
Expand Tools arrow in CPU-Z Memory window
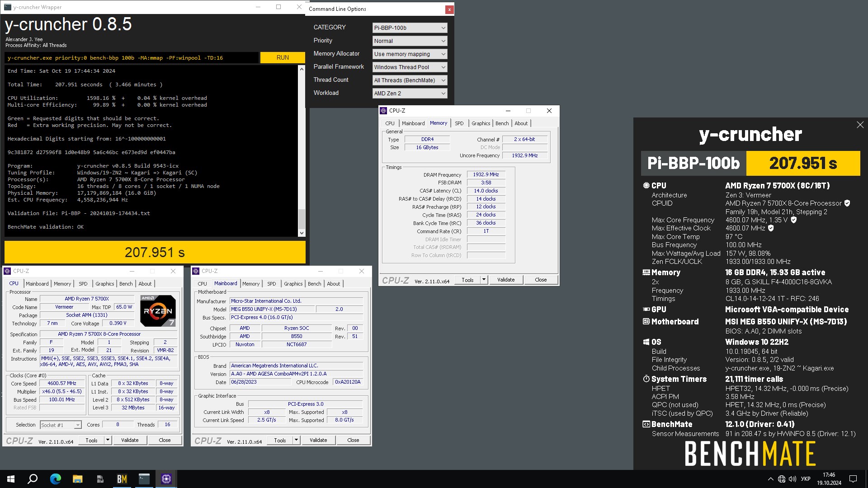pyautogui.click(x=484, y=280)
